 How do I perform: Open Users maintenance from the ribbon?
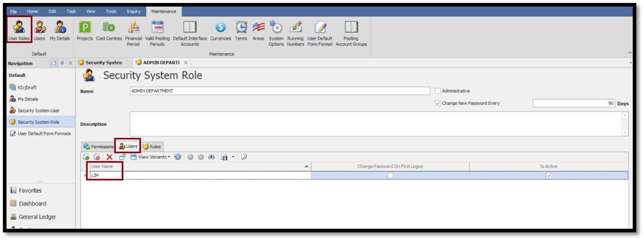point(39,30)
